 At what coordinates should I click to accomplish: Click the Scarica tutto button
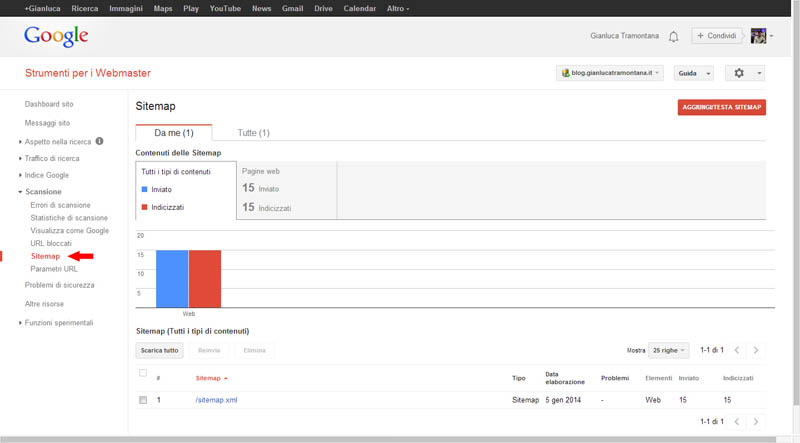coord(159,350)
